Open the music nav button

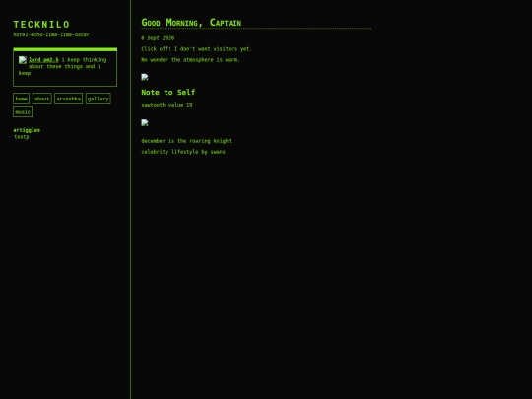pyautogui.click(x=23, y=112)
